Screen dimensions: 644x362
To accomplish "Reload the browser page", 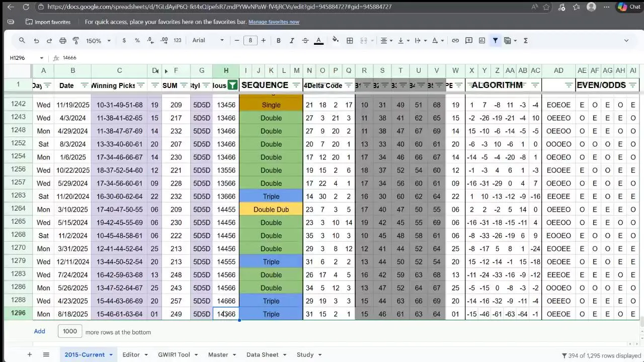I will coord(26,7).
